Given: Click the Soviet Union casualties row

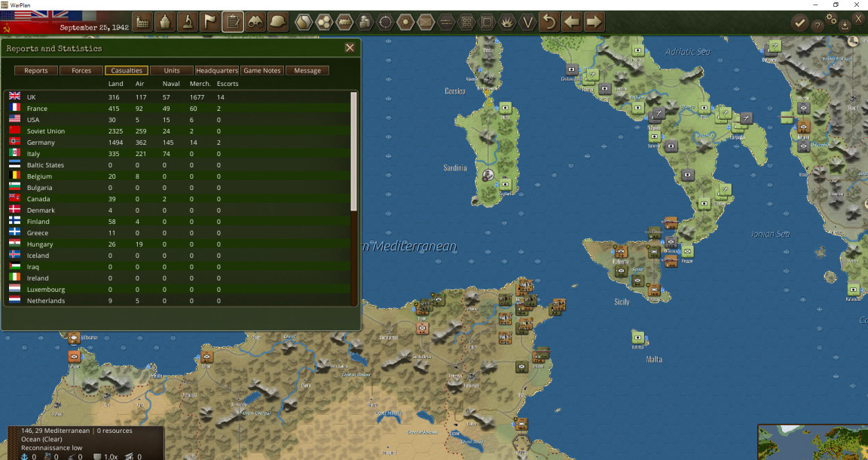Looking at the screenshot, I should 177,130.
